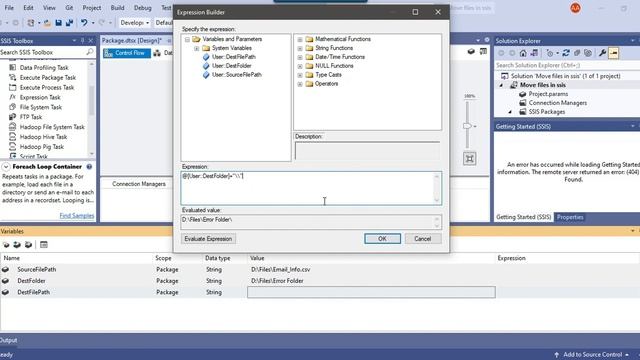Toggle the highlighted Preview Selected Items icon
This screenshot has height=360, width=640.
pyautogui.click(x=613, y=53)
